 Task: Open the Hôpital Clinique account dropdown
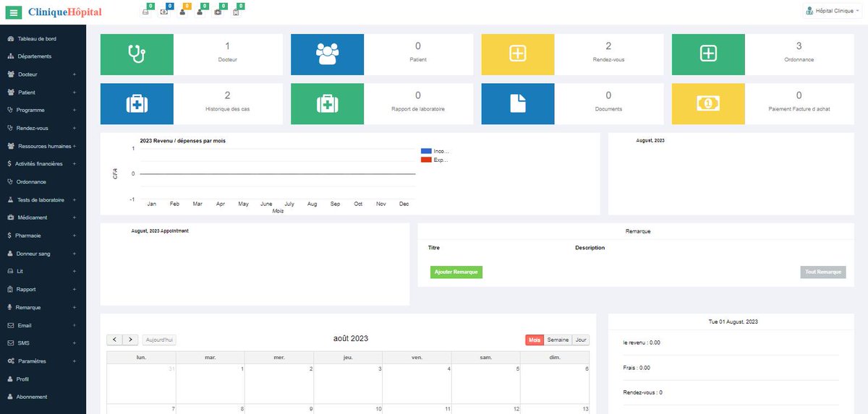[x=833, y=11]
